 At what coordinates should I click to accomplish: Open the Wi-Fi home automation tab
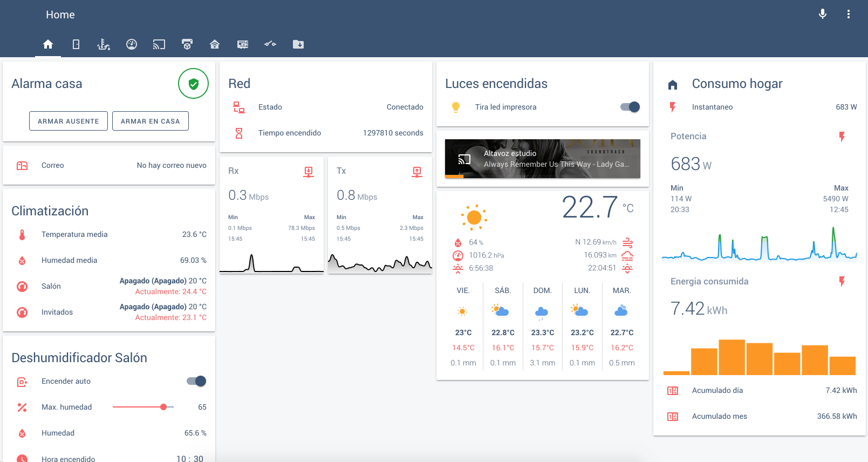coord(215,44)
